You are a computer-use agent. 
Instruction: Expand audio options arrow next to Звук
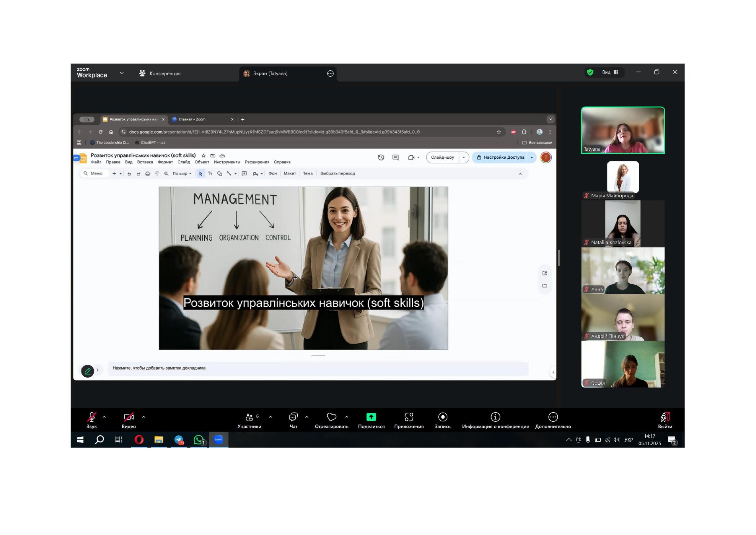click(x=104, y=417)
